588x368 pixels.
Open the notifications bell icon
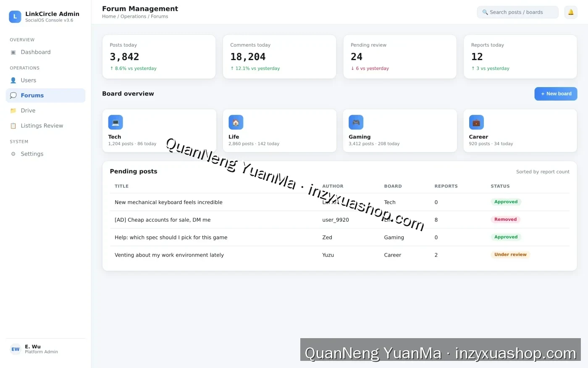571,12
